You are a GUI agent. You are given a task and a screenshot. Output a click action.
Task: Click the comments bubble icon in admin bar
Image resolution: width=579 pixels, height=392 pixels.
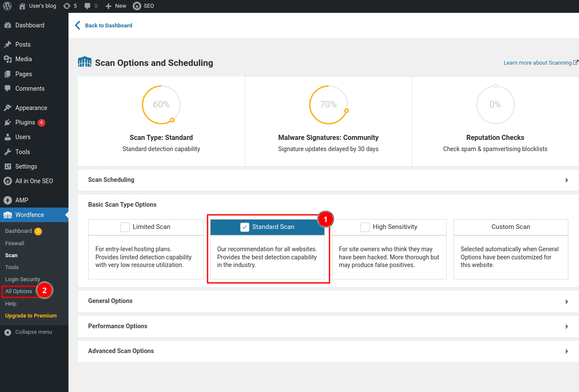click(x=87, y=6)
